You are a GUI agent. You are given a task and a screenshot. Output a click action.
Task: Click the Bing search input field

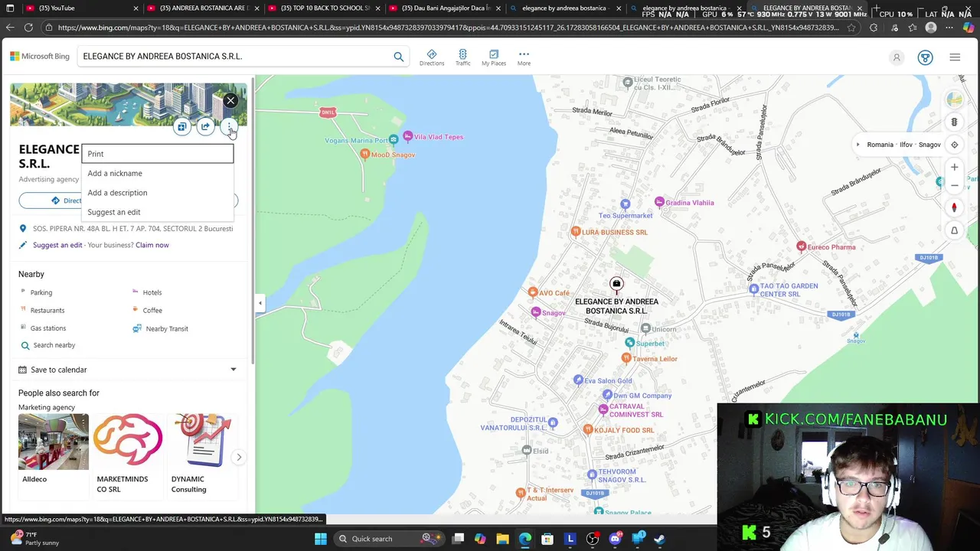click(234, 57)
